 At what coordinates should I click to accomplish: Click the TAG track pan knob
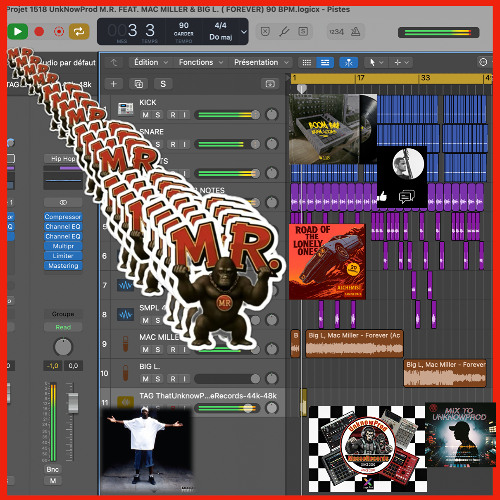coord(272,408)
